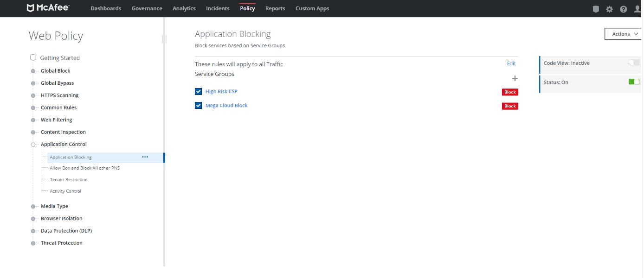Screen dimensions: 644x278
Task: Open the Threat Protection section
Action: (62, 243)
